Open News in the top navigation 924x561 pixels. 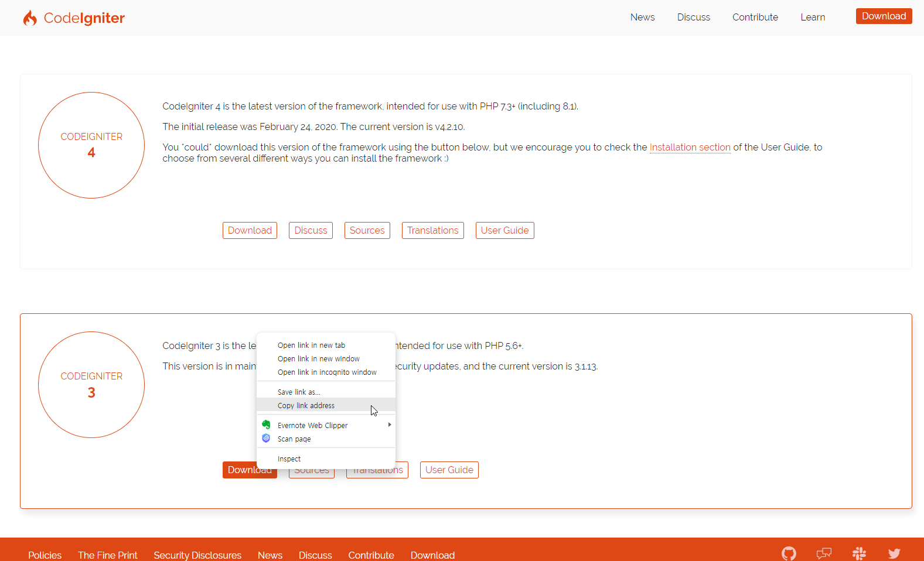pyautogui.click(x=642, y=18)
